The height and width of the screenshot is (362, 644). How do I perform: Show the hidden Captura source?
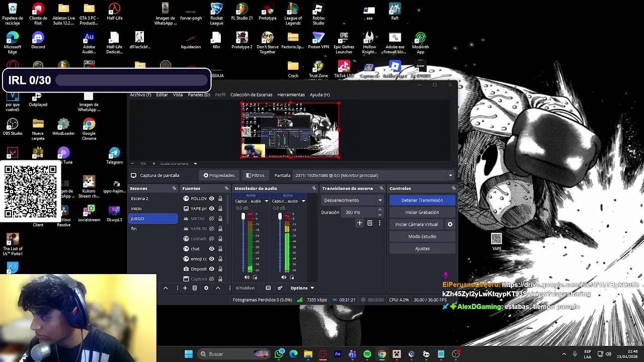pyautogui.click(x=212, y=279)
